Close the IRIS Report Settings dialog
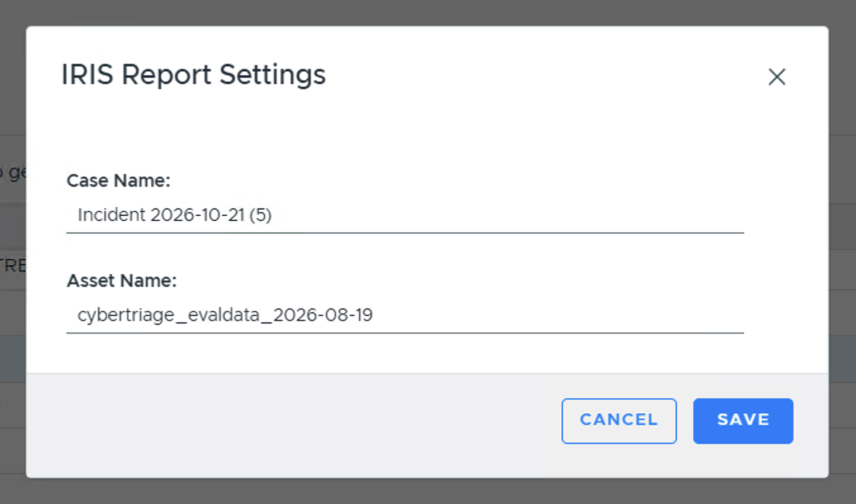Screen dimensions: 856x504 [776, 77]
